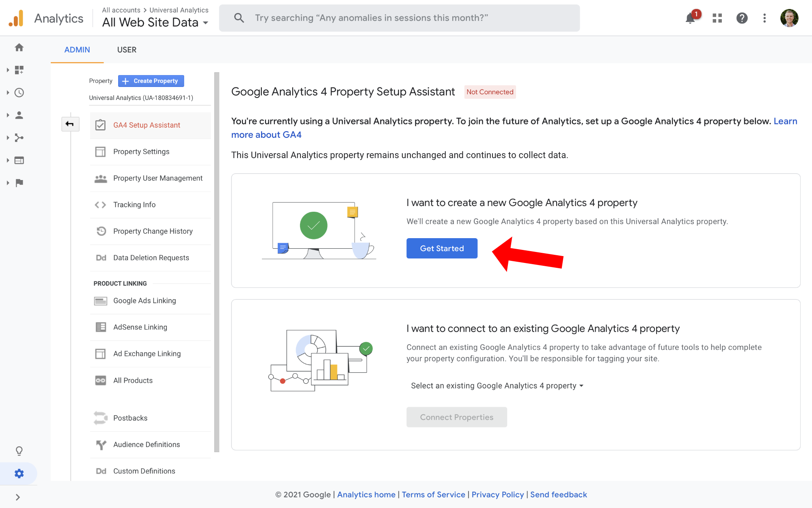Click the search bar at the top
Viewport: 812px width, 508px height.
399,17
